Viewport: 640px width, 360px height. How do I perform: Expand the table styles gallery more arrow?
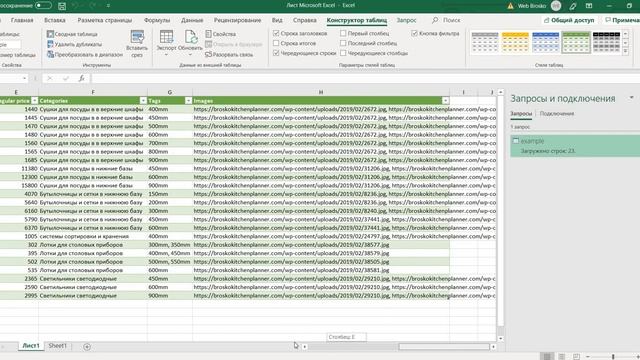[x=626, y=51]
